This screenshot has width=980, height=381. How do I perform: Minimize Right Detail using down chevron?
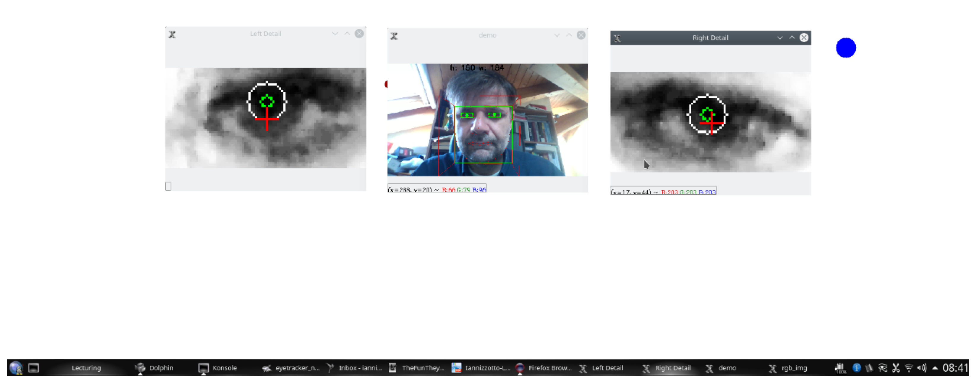[x=779, y=38]
